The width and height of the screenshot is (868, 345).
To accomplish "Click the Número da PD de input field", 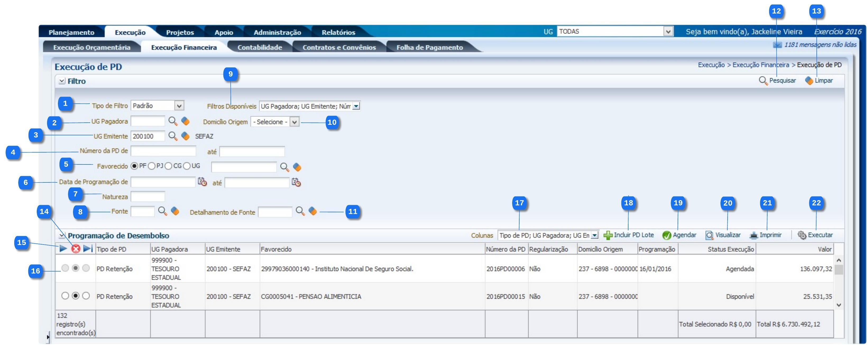I will click(163, 151).
